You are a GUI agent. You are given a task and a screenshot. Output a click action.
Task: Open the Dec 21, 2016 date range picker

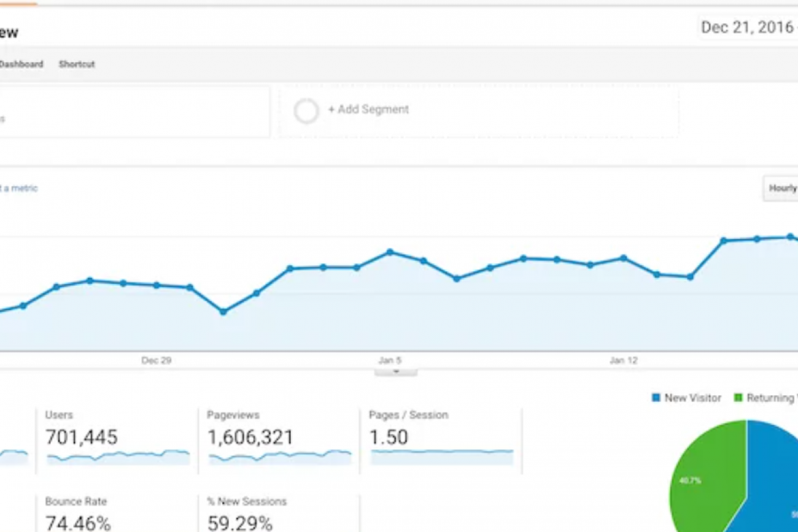coord(748,28)
